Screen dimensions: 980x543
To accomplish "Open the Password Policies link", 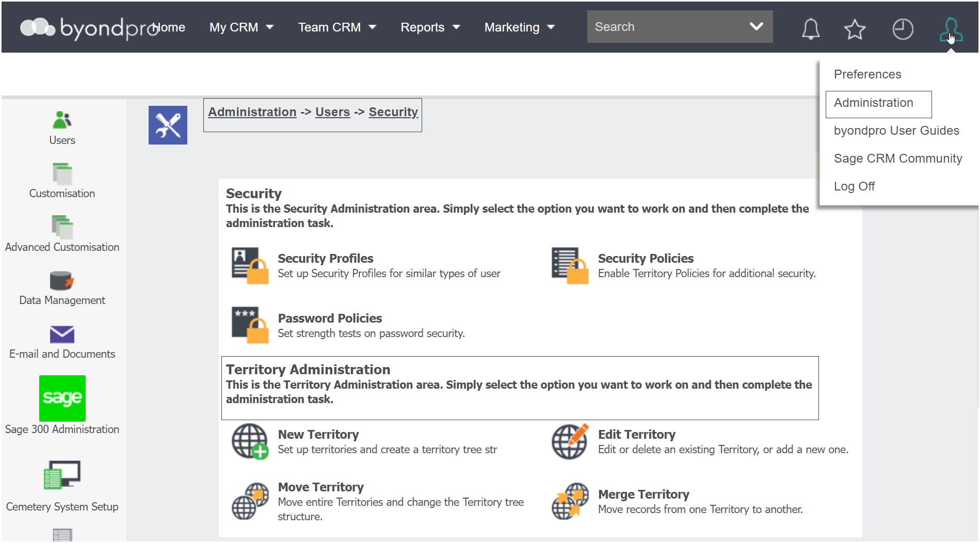I will [x=330, y=318].
